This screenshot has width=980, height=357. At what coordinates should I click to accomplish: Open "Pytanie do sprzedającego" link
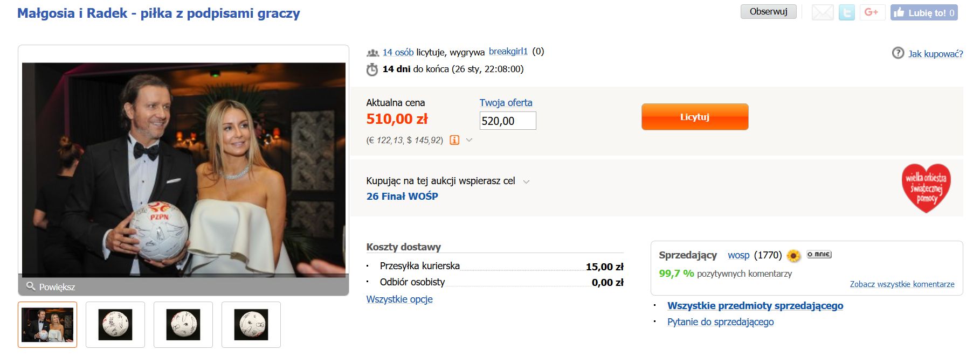tap(720, 322)
